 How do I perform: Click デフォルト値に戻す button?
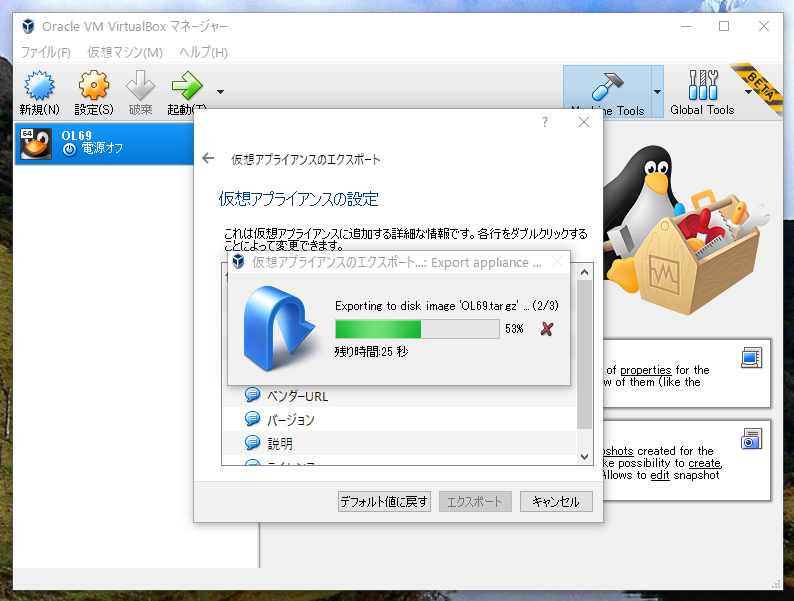(x=384, y=501)
